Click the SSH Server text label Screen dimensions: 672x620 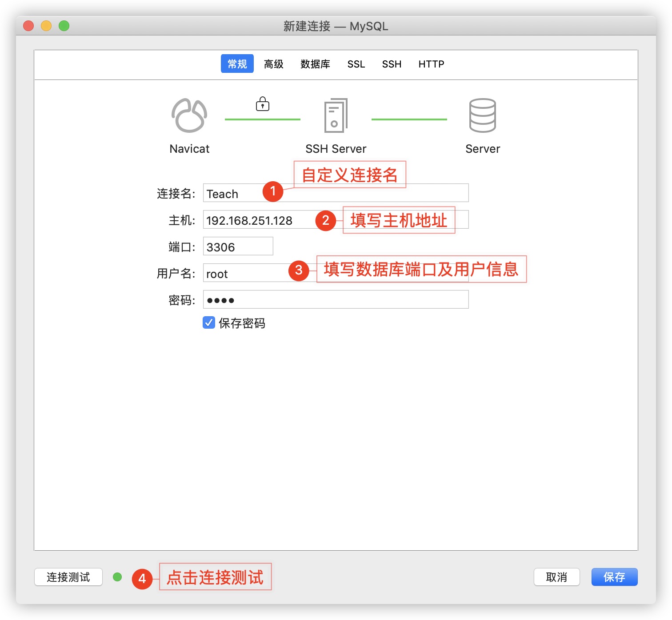point(336,149)
